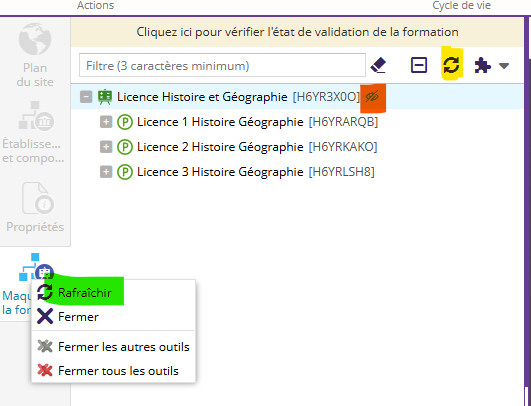Expand Licence 3 Histoire Géographie

[x=106, y=172]
